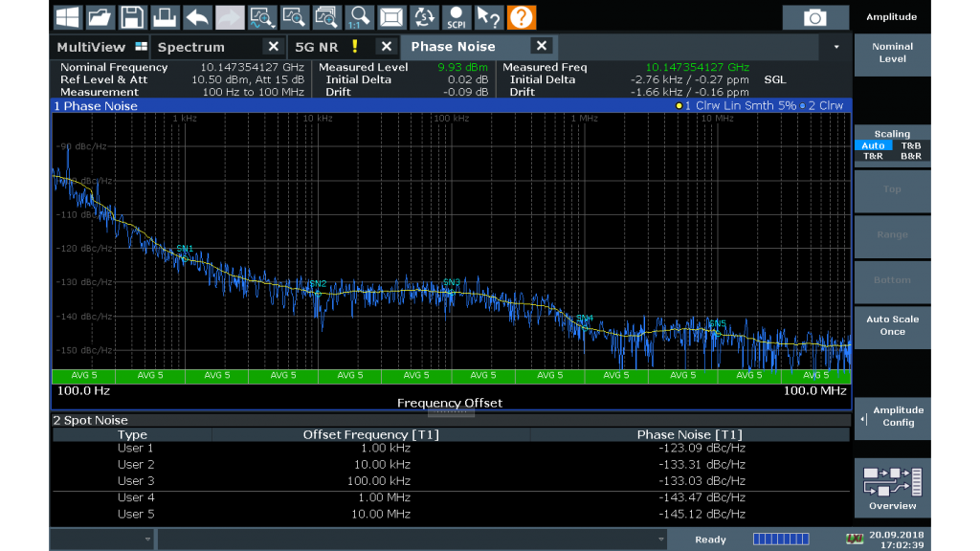This screenshot has height=551, width=980.
Task: Start SCPI recorder
Action: (456, 17)
